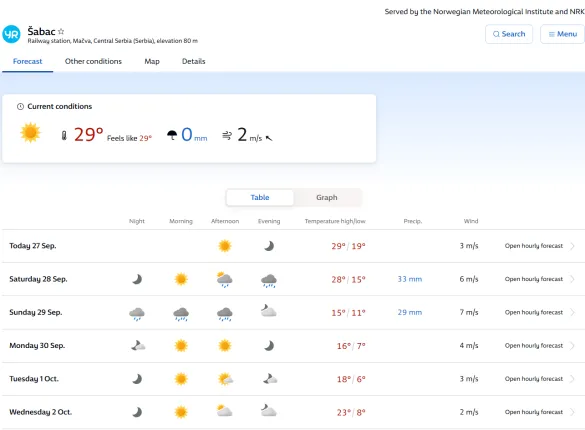Viewport: 585px width, 430px height.
Task: Click the wind speed icon
Action: tap(227, 135)
